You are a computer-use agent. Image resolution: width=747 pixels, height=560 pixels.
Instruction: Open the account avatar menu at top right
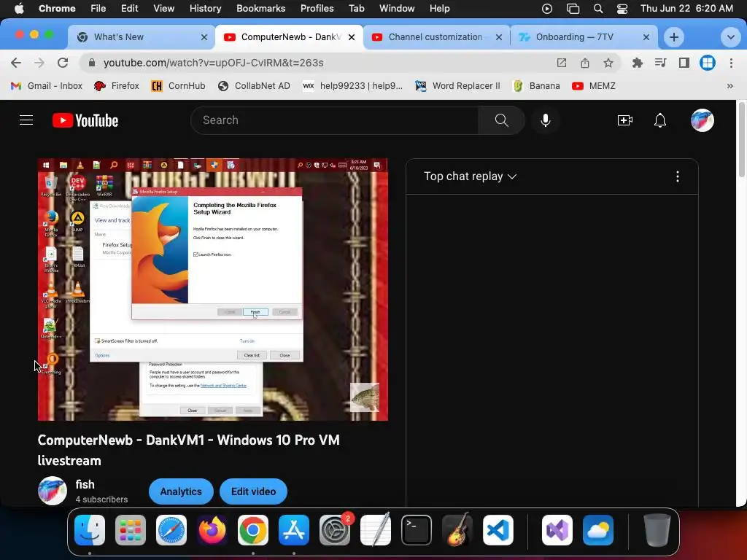(x=703, y=120)
